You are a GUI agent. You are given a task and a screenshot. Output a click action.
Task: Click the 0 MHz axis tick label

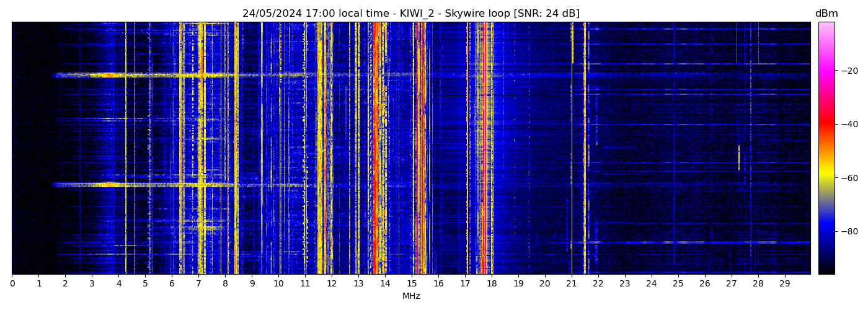point(12,283)
